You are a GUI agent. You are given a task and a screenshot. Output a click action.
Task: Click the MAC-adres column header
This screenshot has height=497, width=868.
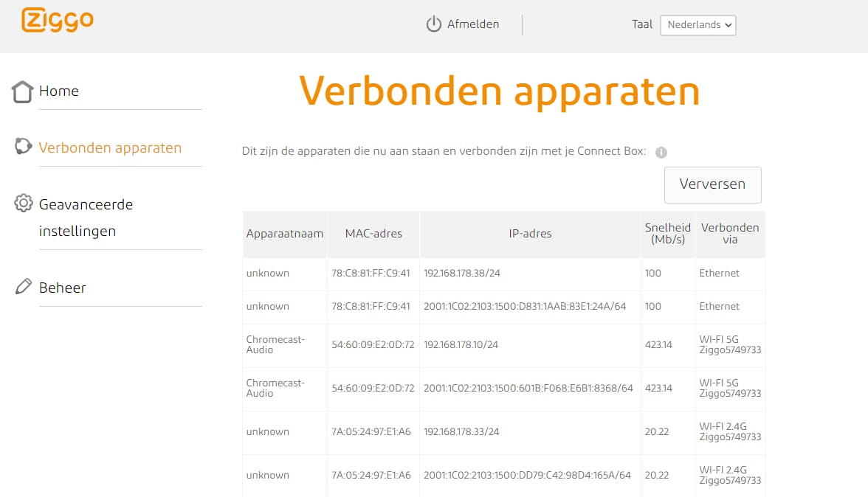[x=373, y=234]
